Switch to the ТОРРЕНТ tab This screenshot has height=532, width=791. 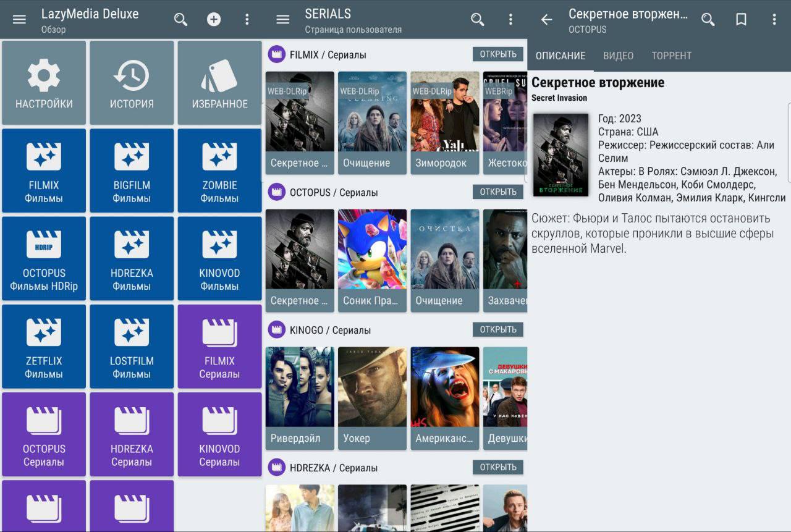(671, 56)
